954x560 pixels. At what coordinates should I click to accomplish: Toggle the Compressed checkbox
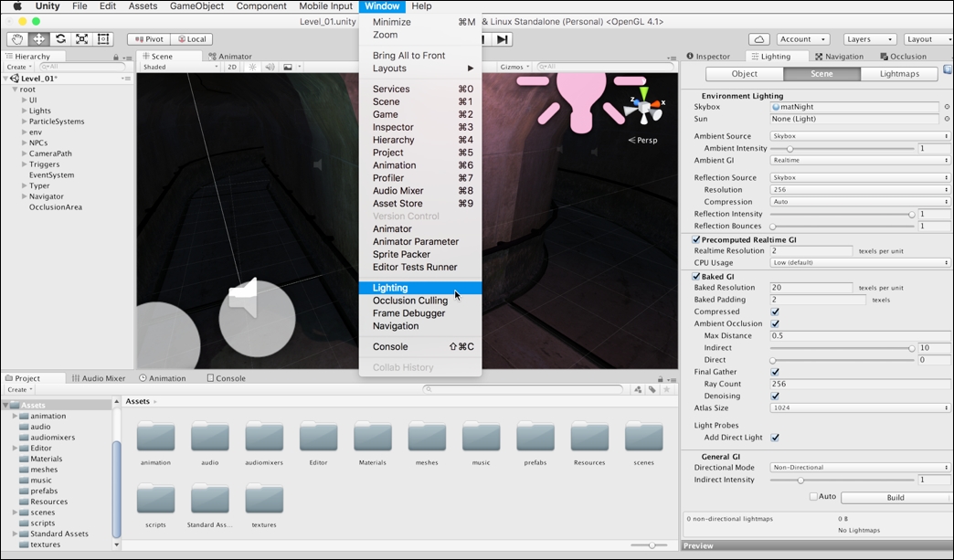point(775,312)
